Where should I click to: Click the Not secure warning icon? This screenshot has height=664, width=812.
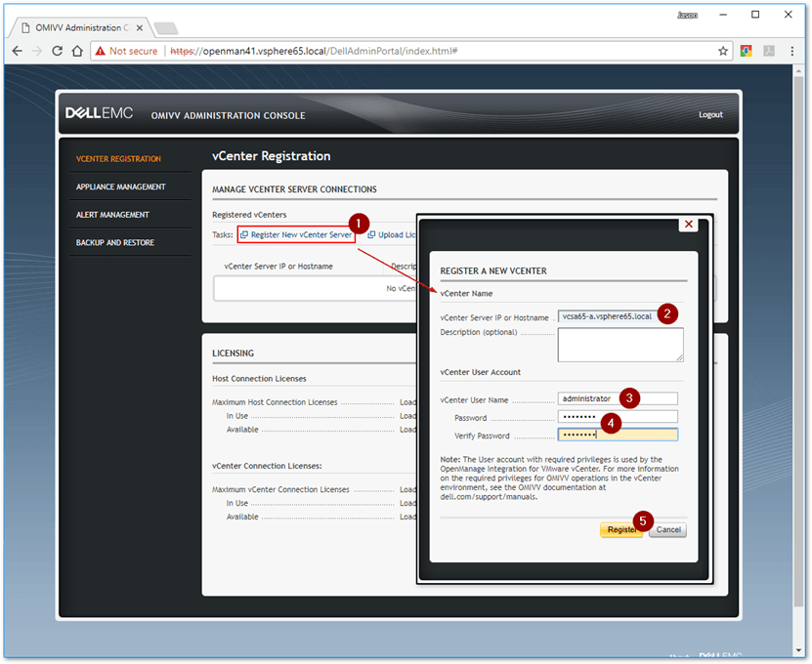tap(101, 51)
